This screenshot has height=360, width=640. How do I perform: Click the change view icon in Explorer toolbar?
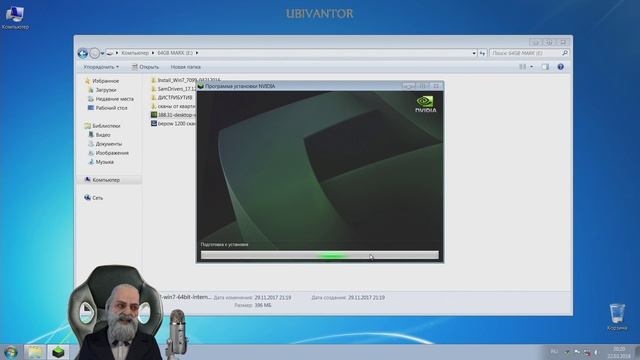pos(522,67)
